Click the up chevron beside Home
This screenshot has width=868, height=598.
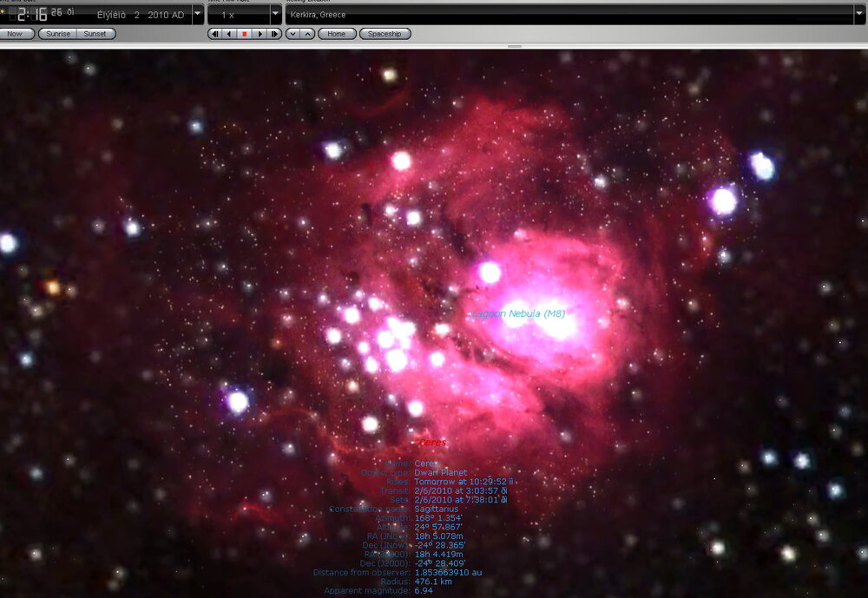308,34
